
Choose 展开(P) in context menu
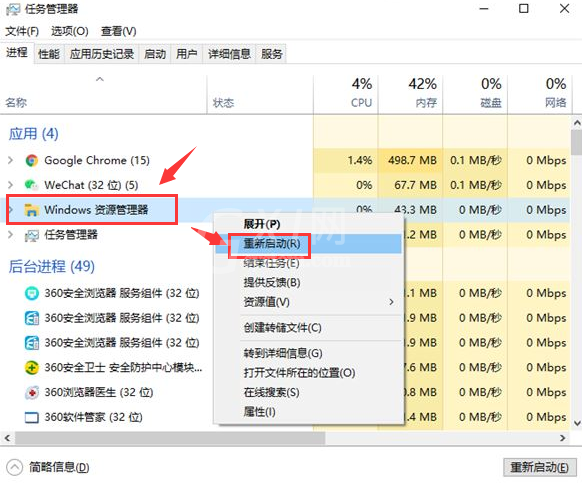pos(308,224)
